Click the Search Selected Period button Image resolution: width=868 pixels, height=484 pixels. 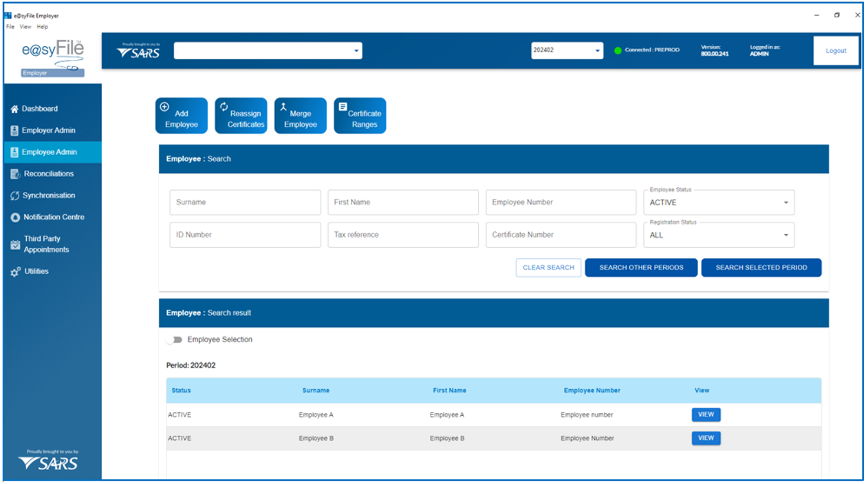point(761,268)
